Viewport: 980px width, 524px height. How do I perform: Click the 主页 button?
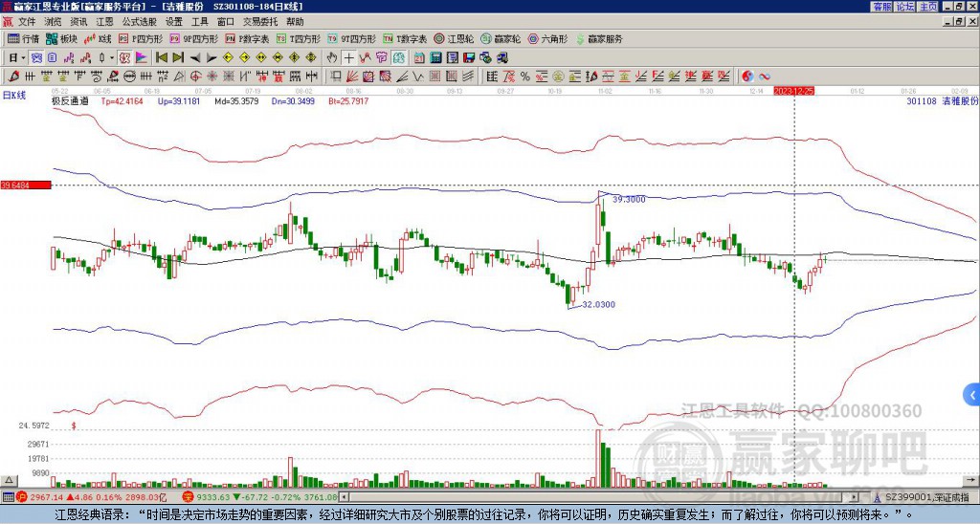[927, 7]
